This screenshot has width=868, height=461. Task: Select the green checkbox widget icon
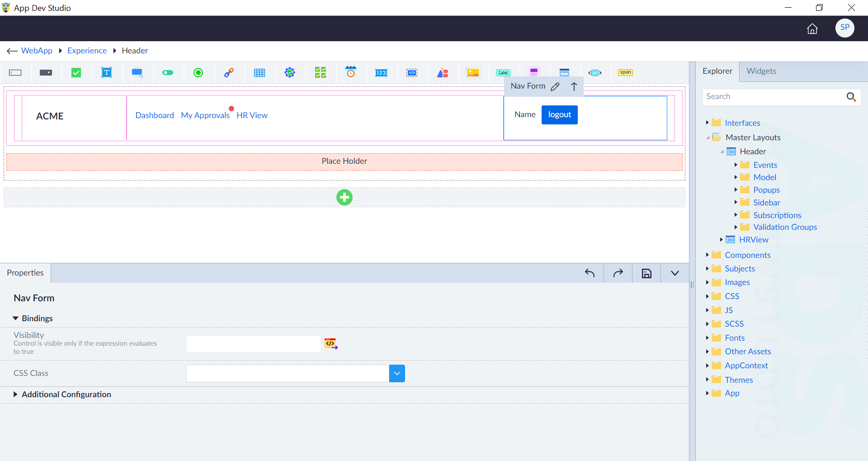76,72
